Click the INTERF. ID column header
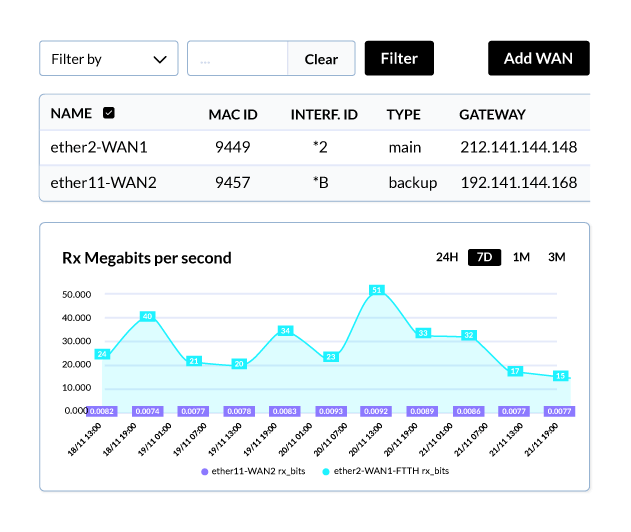This screenshot has height=532, width=631. click(324, 115)
